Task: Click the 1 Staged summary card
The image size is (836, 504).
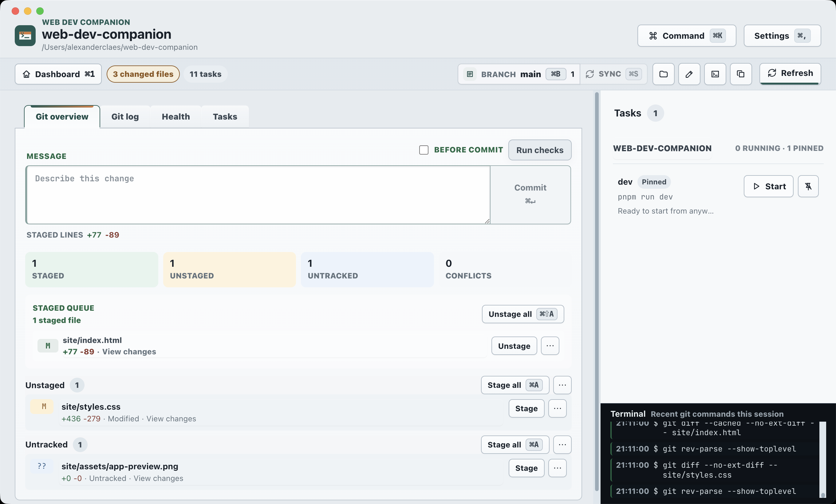Action: tap(92, 270)
